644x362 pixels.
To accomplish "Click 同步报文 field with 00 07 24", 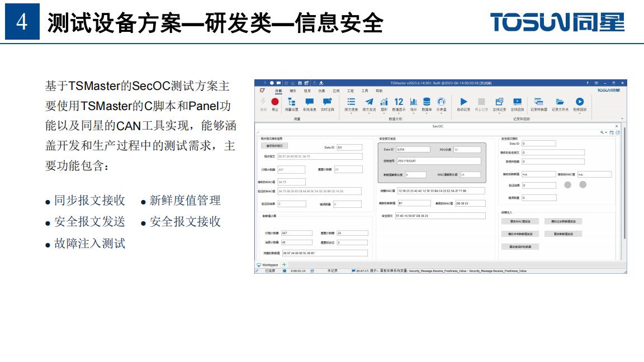I will (320, 156).
